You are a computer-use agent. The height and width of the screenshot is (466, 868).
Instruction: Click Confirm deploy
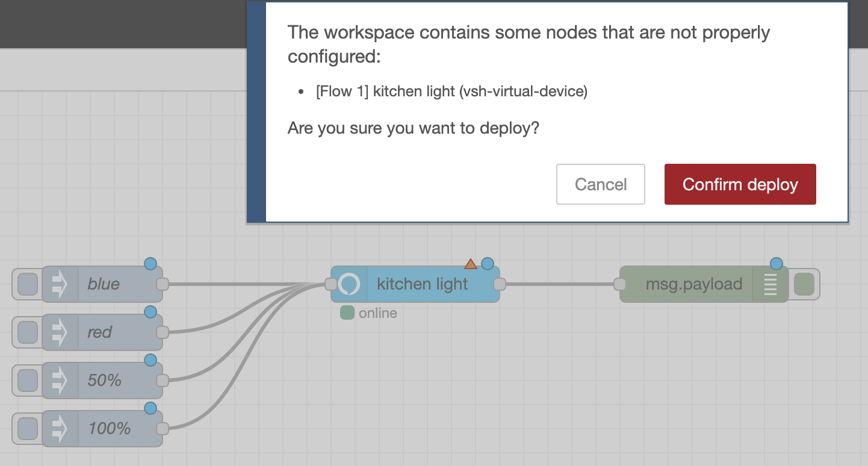coord(740,184)
